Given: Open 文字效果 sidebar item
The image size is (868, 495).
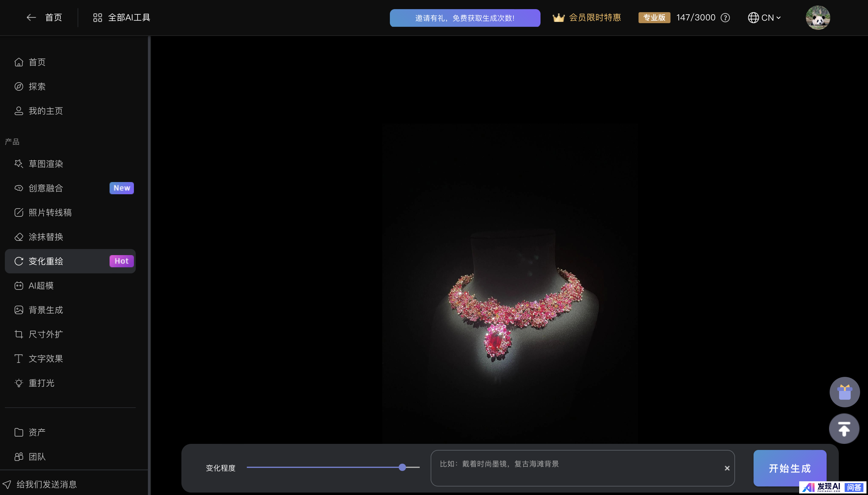Looking at the screenshot, I should 70,359.
